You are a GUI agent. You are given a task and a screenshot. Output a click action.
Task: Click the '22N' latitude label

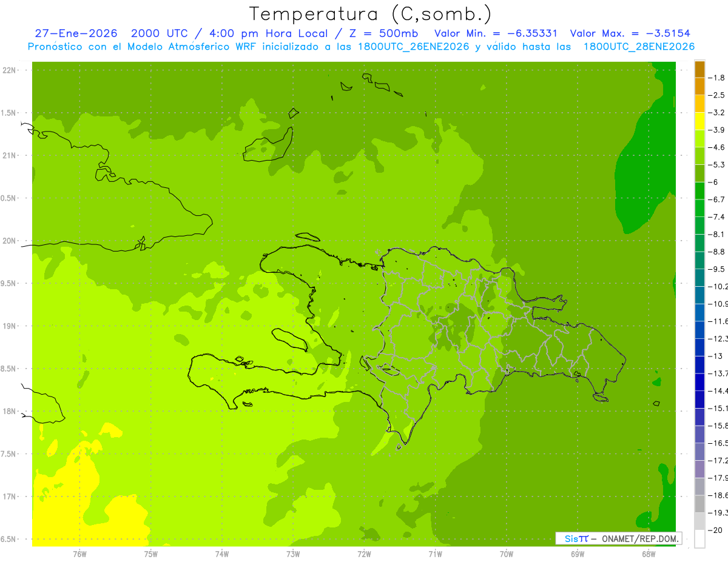click(x=9, y=70)
